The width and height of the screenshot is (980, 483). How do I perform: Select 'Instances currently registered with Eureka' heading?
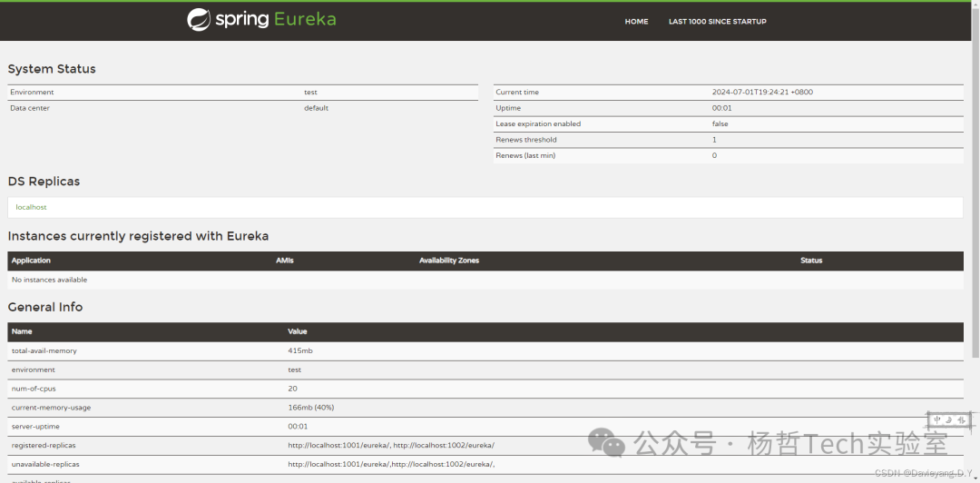(x=138, y=236)
